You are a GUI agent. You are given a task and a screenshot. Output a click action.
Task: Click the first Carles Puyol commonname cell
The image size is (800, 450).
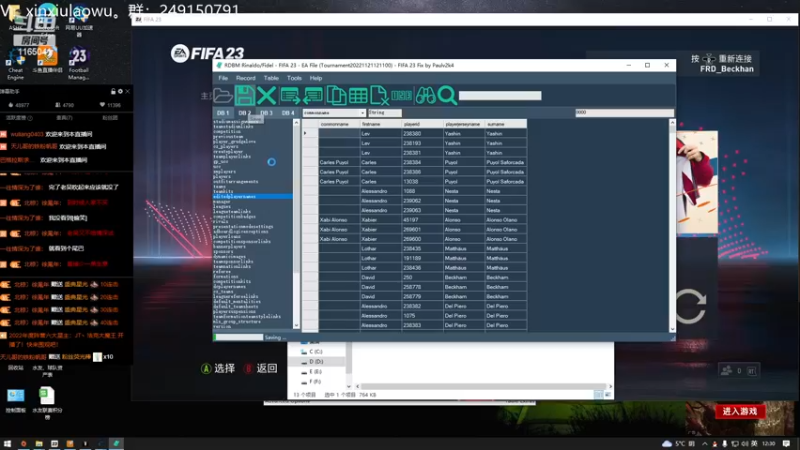pos(339,162)
